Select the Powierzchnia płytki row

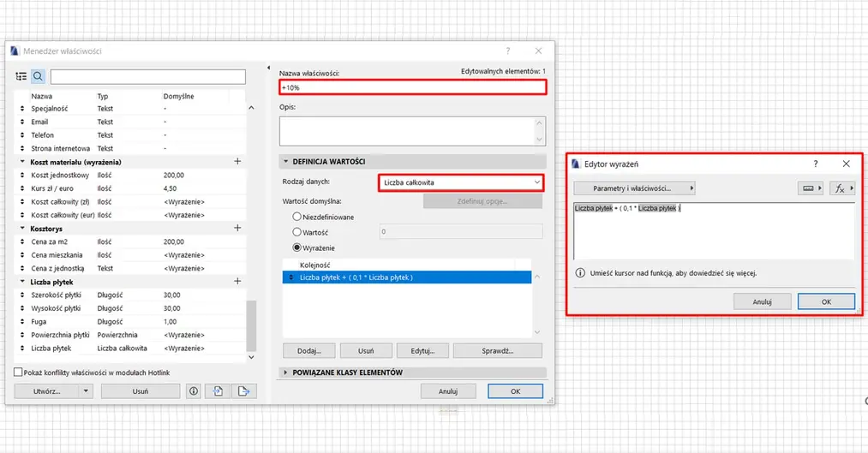point(130,335)
